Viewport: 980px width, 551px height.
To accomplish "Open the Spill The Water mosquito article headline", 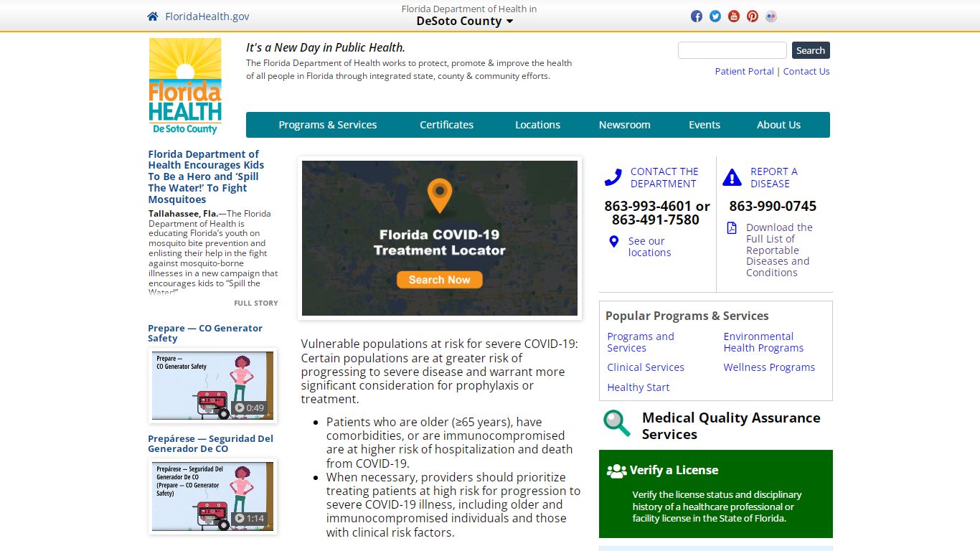I will click(207, 176).
